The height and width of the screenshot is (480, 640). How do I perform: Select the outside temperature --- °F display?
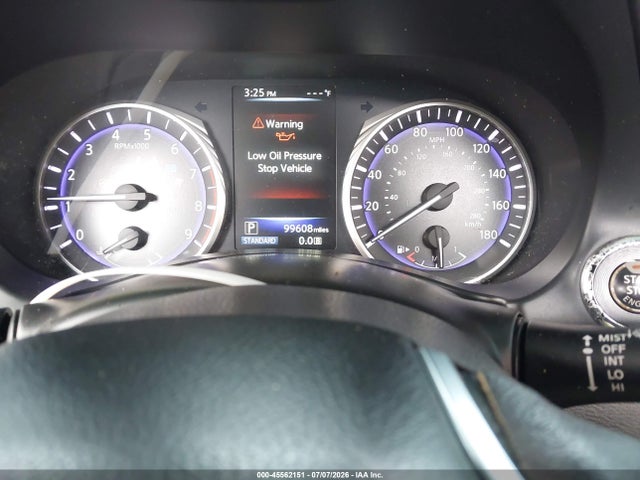(319, 93)
